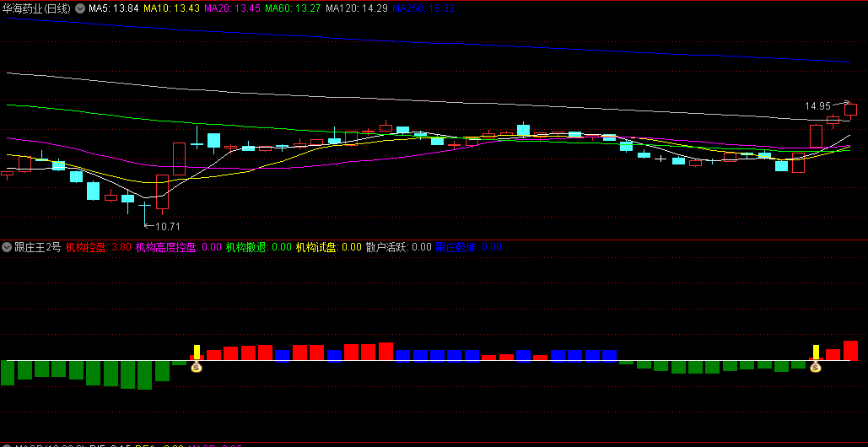Viewport: 868px width, 447px height.
Task: Click the last yellow 机构试盘 bar
Action: [816, 353]
